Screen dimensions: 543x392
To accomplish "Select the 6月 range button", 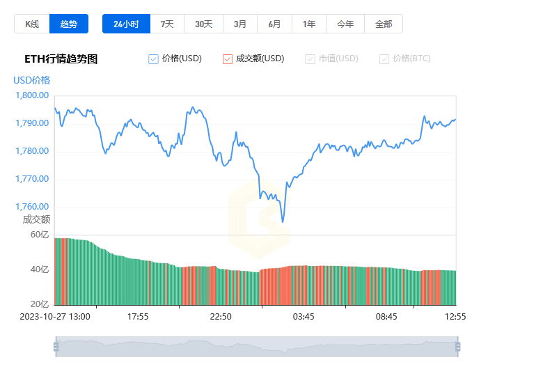I will tap(274, 24).
